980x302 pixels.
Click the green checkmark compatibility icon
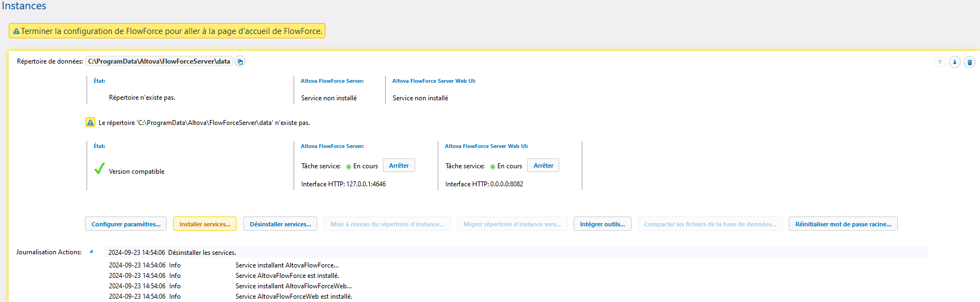pyautogui.click(x=99, y=169)
